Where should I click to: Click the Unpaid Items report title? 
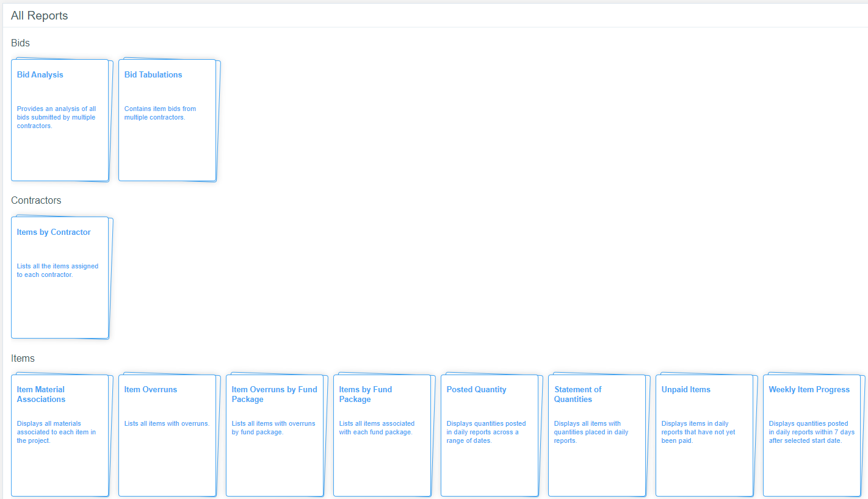(686, 390)
